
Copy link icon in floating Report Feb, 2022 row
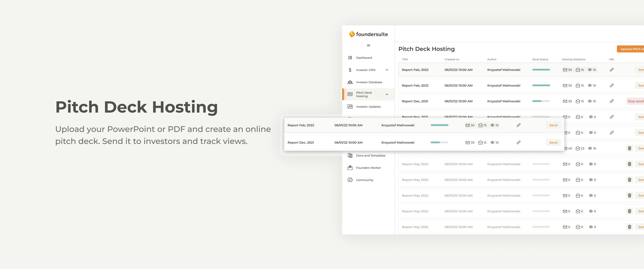pos(519,125)
